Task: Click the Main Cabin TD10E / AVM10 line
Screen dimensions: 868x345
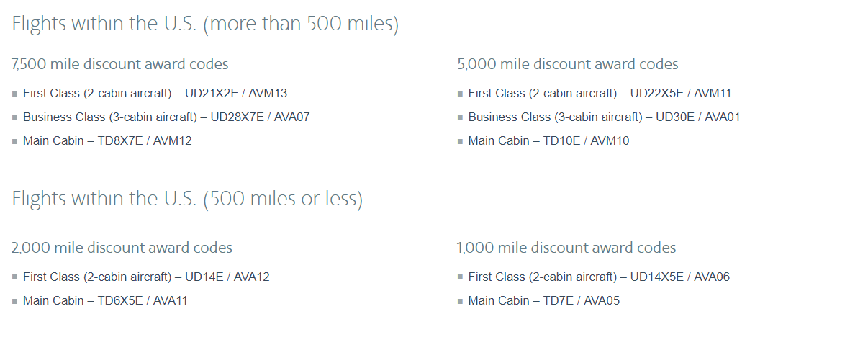Action: [x=548, y=140]
